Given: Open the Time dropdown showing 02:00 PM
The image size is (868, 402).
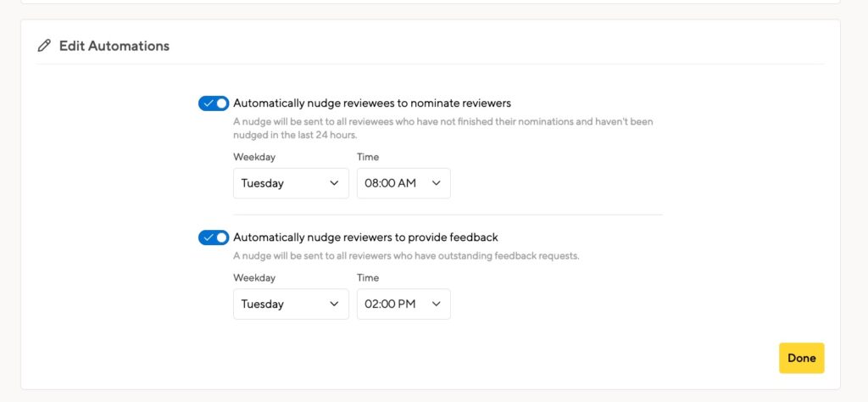Looking at the screenshot, I should click(x=403, y=304).
